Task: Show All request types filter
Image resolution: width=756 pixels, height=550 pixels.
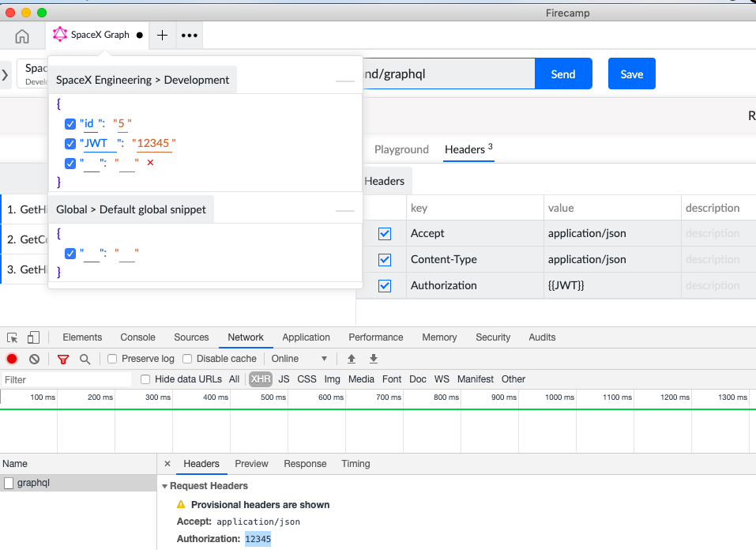Action: [235, 379]
